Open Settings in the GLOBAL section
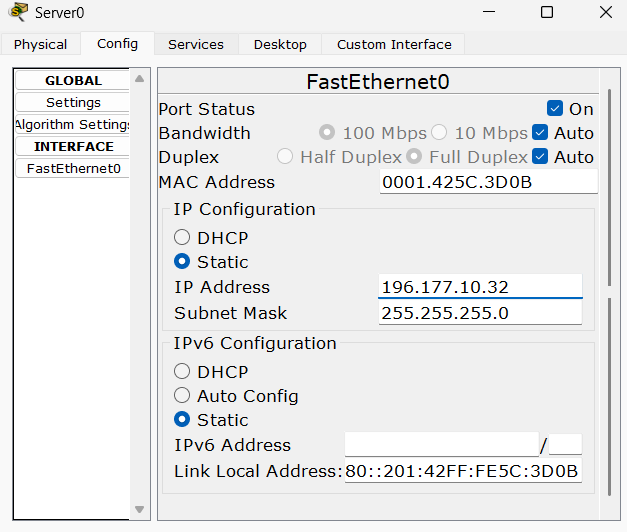 (x=73, y=103)
